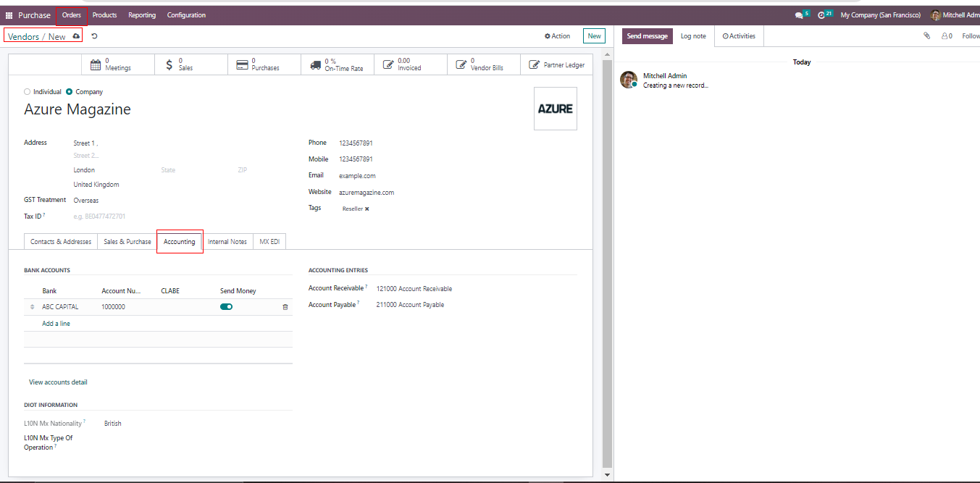Image resolution: width=980 pixels, height=483 pixels.
Task: Click the discard changes undo icon
Action: 94,36
